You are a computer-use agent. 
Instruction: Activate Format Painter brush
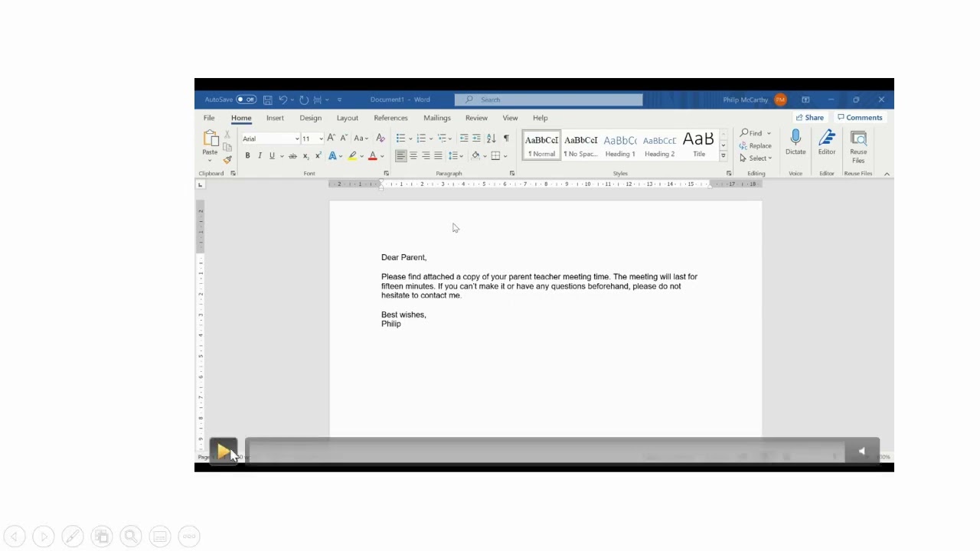pyautogui.click(x=227, y=159)
